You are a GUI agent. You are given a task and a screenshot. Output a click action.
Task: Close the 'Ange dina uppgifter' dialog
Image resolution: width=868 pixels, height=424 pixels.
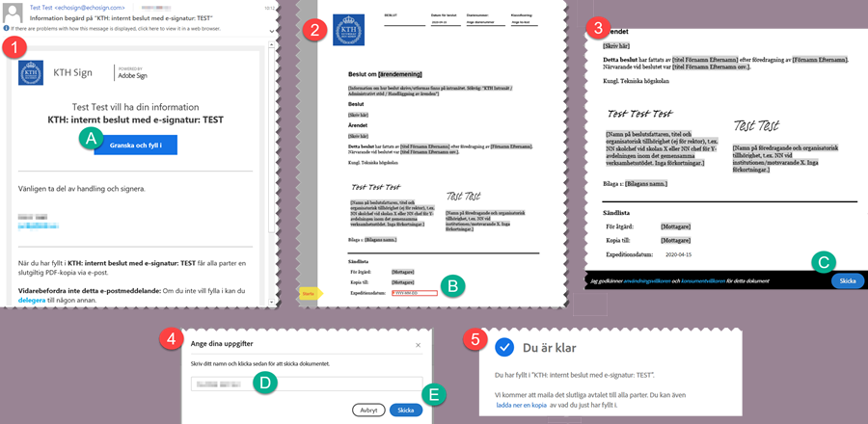point(418,343)
